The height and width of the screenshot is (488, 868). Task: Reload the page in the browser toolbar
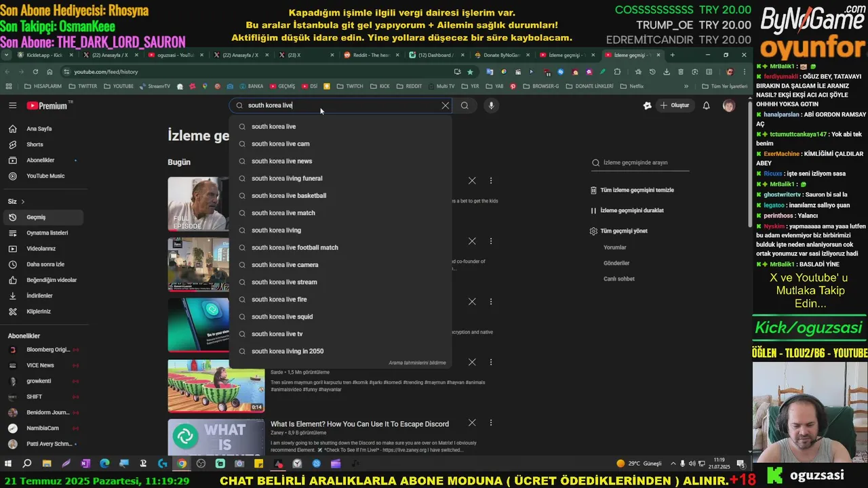pyautogui.click(x=35, y=72)
